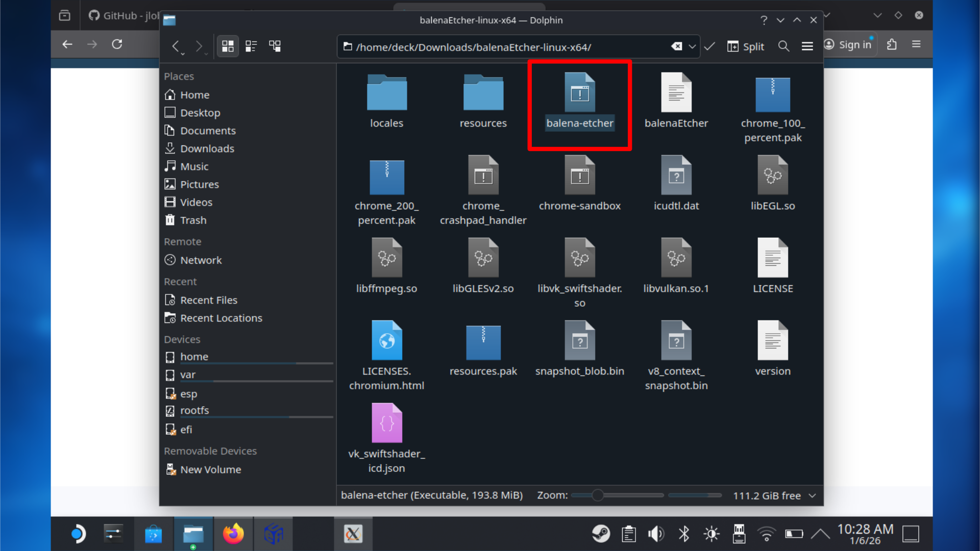Image resolution: width=980 pixels, height=551 pixels.
Task: Select New Volume removable device
Action: point(210,469)
